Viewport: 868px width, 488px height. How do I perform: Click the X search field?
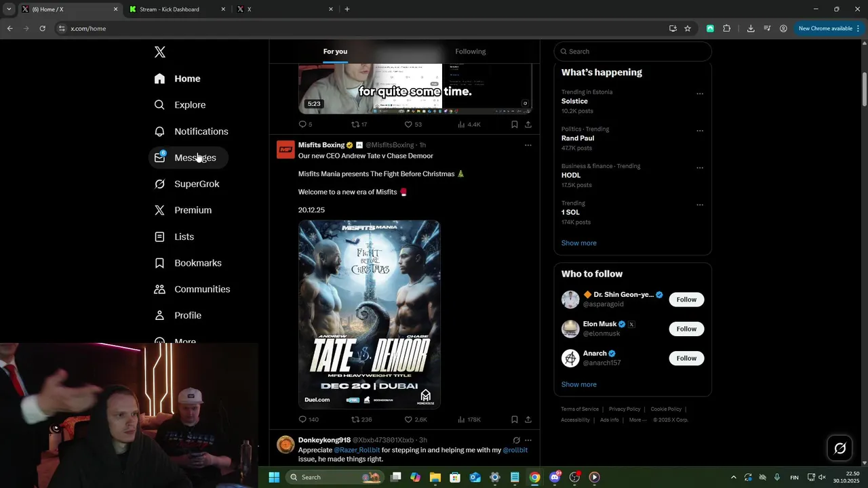pyautogui.click(x=633, y=52)
